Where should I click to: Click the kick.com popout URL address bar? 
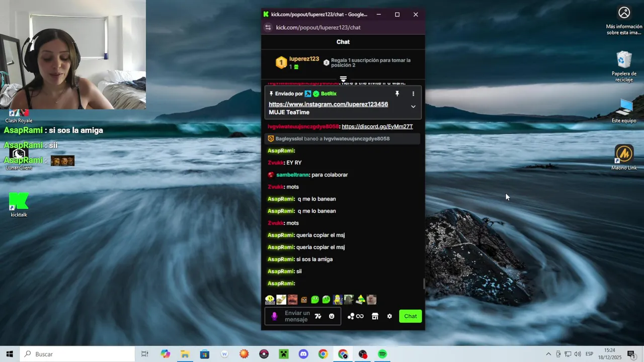pyautogui.click(x=318, y=28)
